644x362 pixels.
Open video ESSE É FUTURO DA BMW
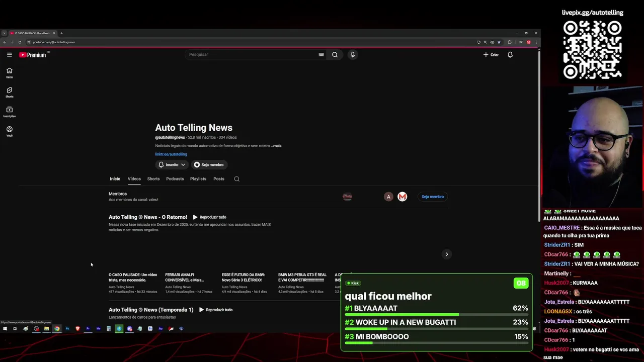coord(243,278)
